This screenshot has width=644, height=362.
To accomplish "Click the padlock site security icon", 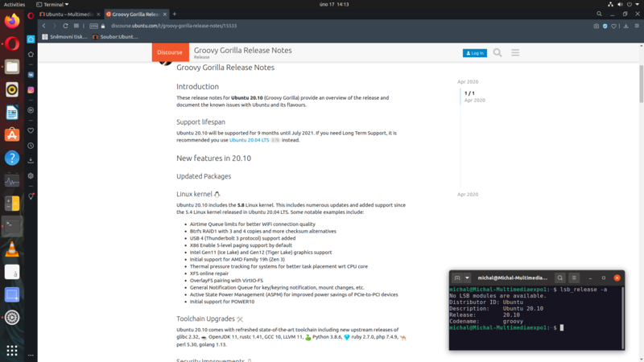I will 103,26.
